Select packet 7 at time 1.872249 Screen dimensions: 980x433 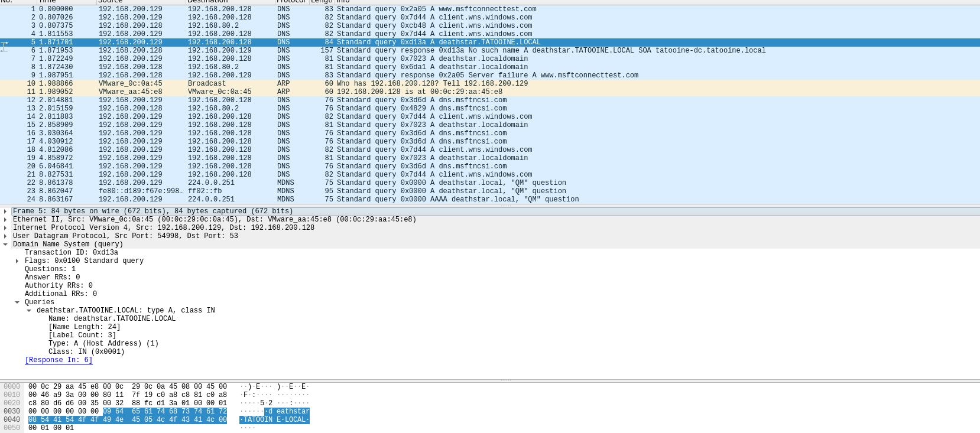(x=490, y=59)
